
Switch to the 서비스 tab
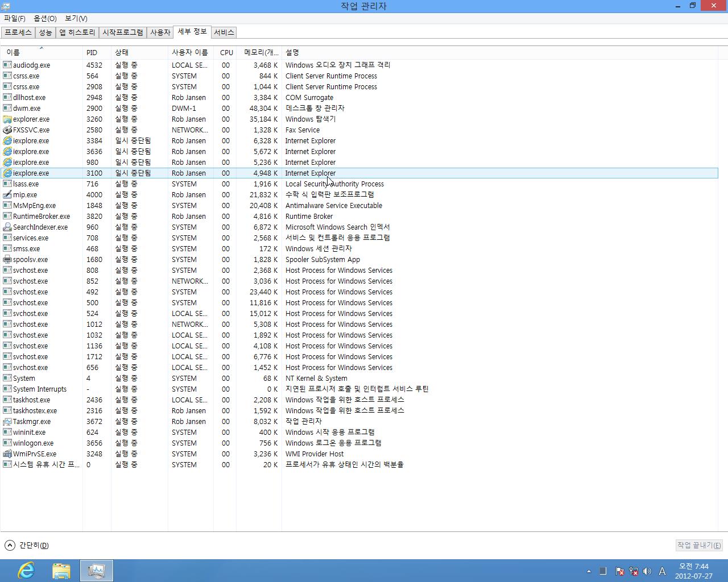click(x=224, y=32)
